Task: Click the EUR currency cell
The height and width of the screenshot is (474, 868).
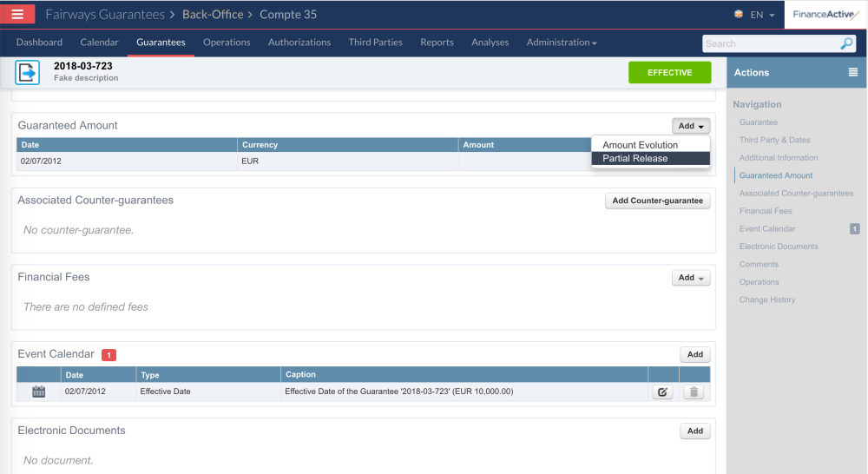Action: pos(348,161)
